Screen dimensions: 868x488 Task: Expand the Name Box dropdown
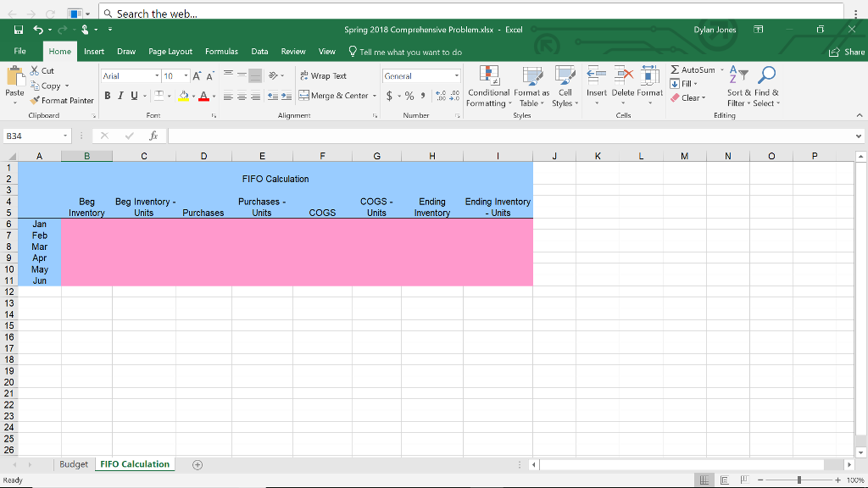click(x=65, y=136)
